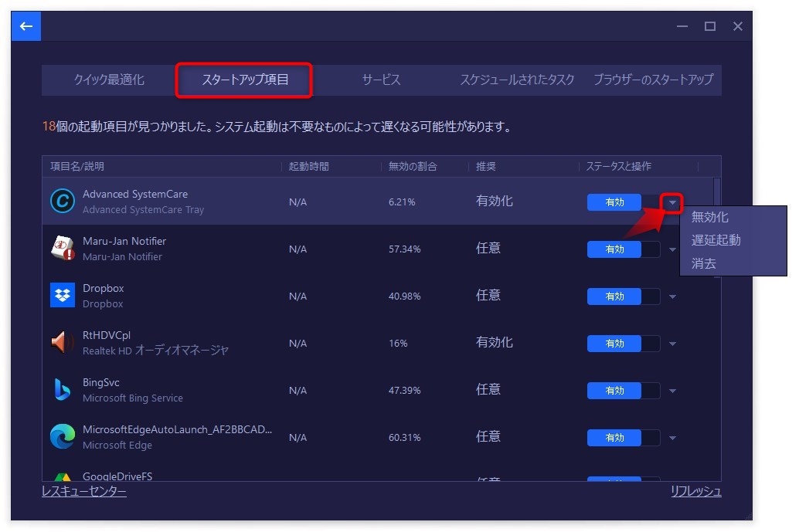This screenshot has width=799, height=532.
Task: Click the Dropbox logo icon
Action: coord(63,295)
